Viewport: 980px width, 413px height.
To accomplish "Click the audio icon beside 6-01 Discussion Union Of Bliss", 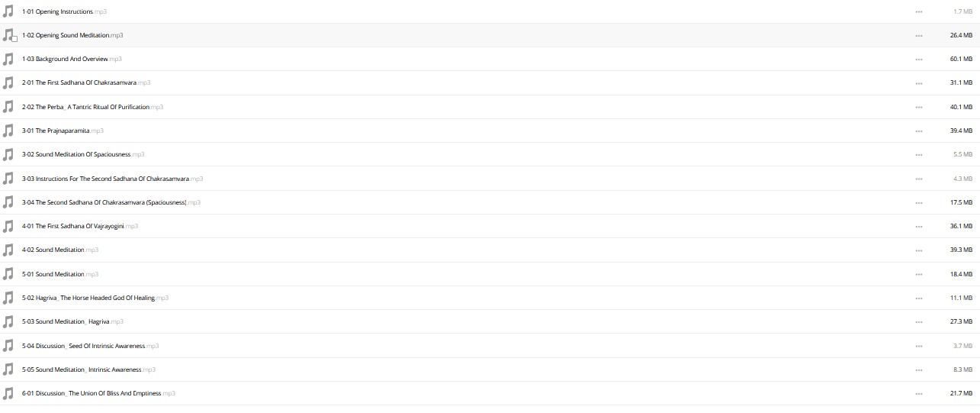I will 8,393.
